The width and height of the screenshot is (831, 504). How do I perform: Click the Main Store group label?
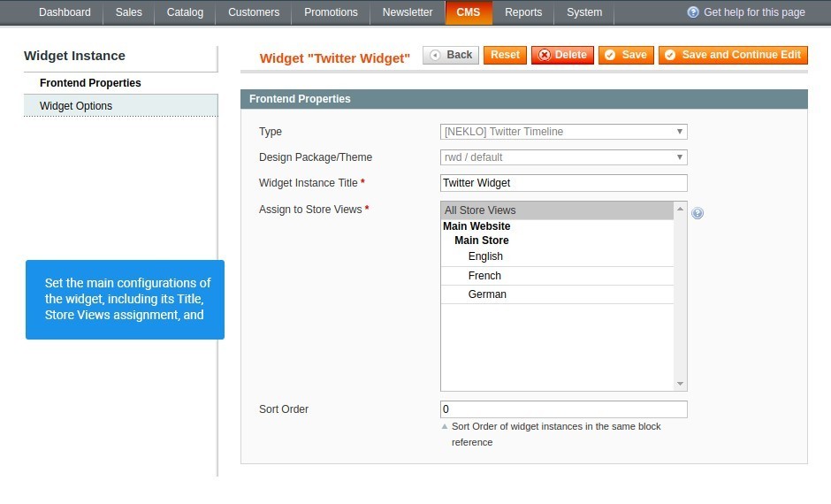pos(481,241)
